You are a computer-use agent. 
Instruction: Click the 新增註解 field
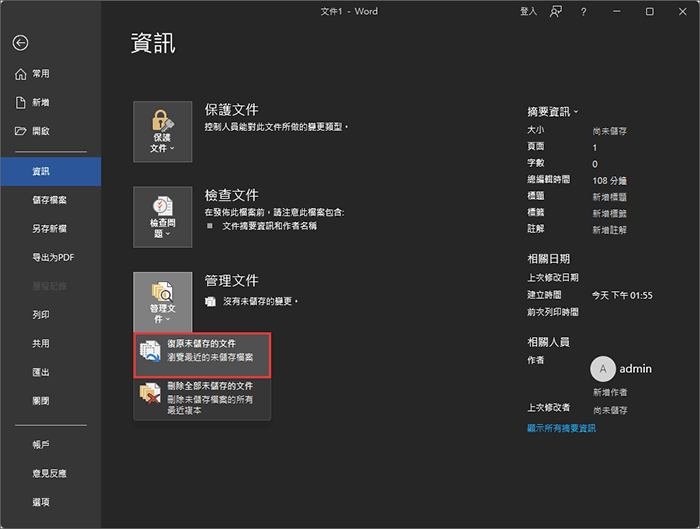(609, 230)
